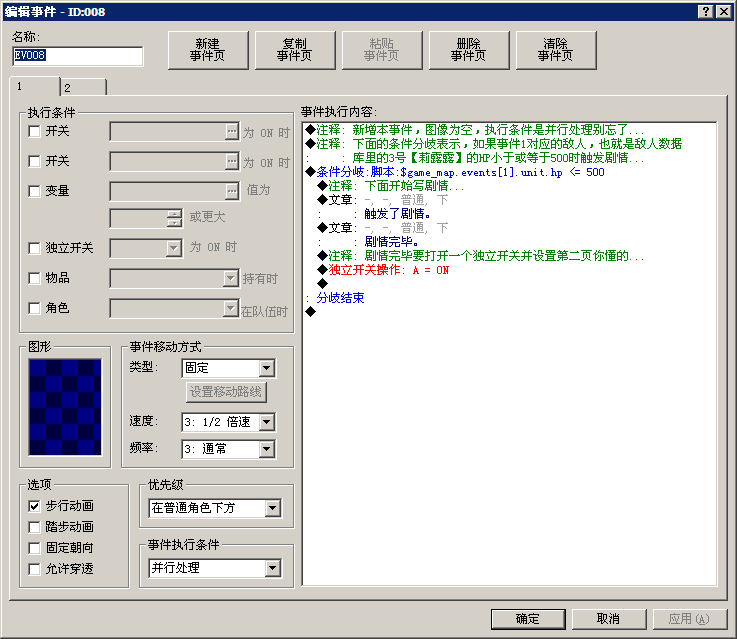
Task: Click the ellipsis button for first 开关 condition
Action: pos(232,132)
